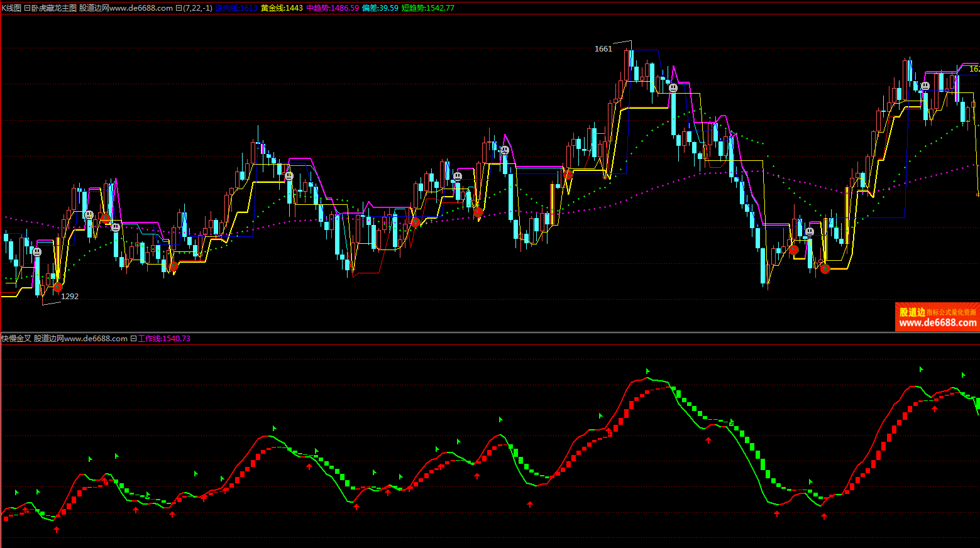The width and height of the screenshot is (980, 548).
Task: Select the yellow 黄金线:1443 legend entry
Action: [x=282, y=8]
